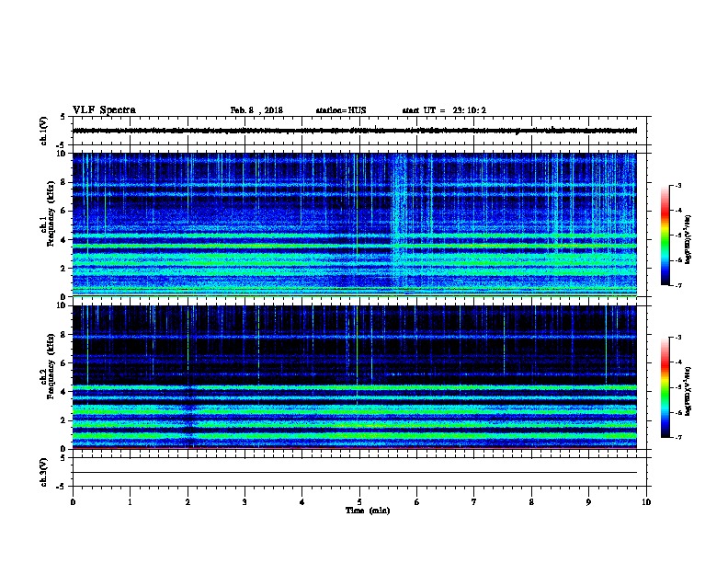Click the ch.1 spectrogram color bar
The height and width of the screenshot is (563, 728).
click(665, 236)
